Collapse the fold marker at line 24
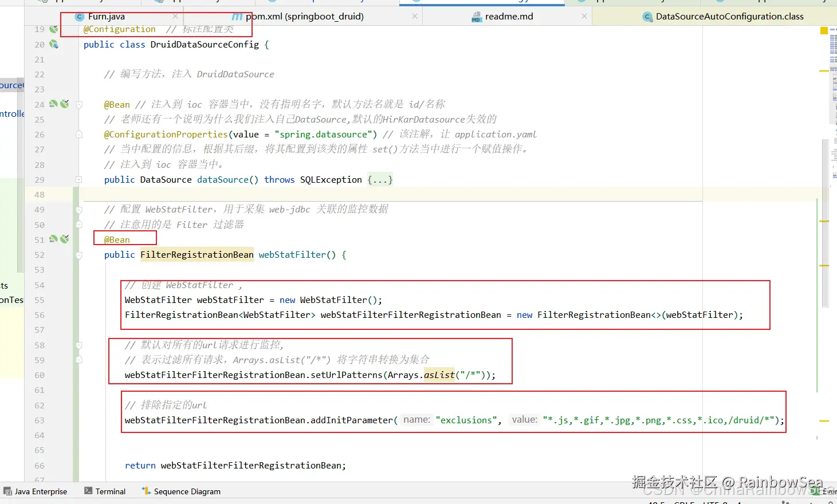Image resolution: width=837 pixels, height=504 pixels. pyautogui.click(x=79, y=104)
